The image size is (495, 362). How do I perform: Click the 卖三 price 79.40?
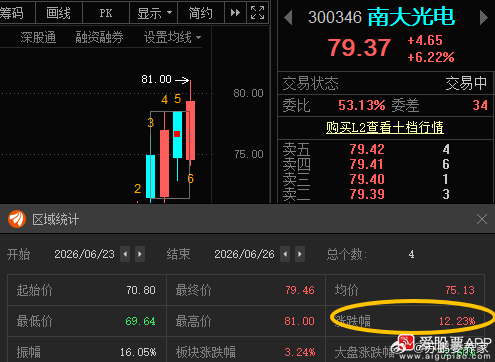click(x=367, y=179)
